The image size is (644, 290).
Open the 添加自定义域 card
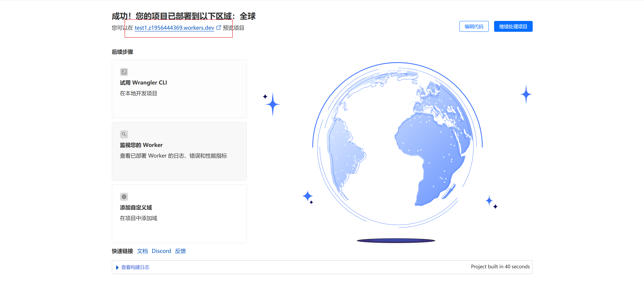tap(179, 214)
